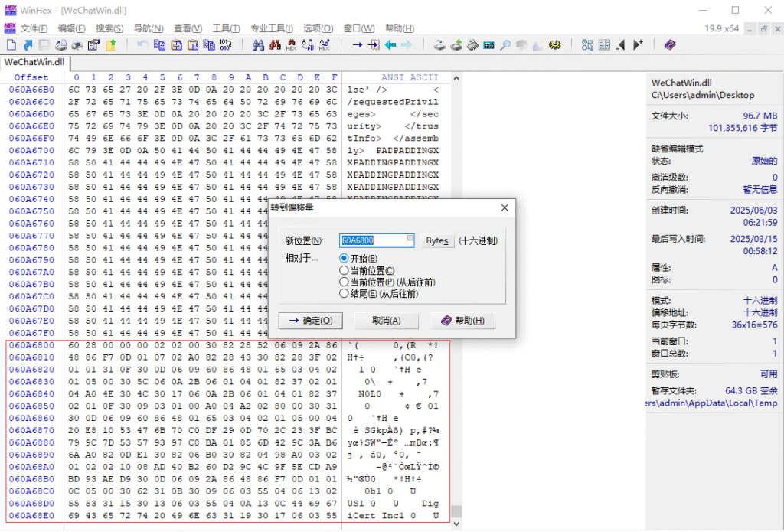Open file Properties from the toolbar icon
Image resolution: width=784 pixels, height=532 pixels.
point(93,45)
